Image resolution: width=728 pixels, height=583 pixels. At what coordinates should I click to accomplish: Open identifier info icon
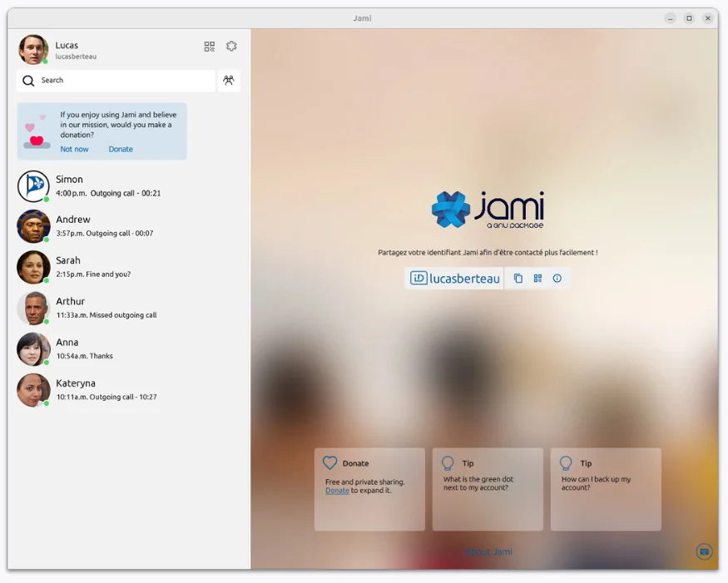click(x=557, y=278)
